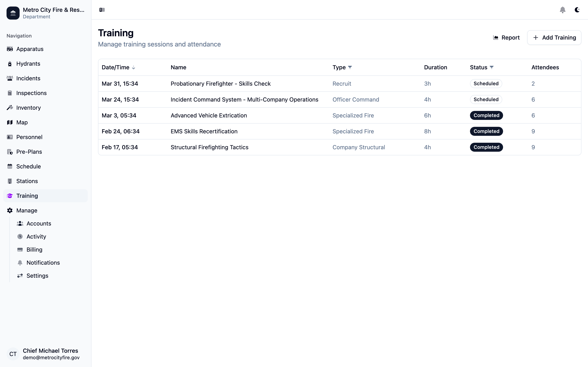The image size is (588, 367).
Task: Select the Inspections icon
Action: [10, 93]
